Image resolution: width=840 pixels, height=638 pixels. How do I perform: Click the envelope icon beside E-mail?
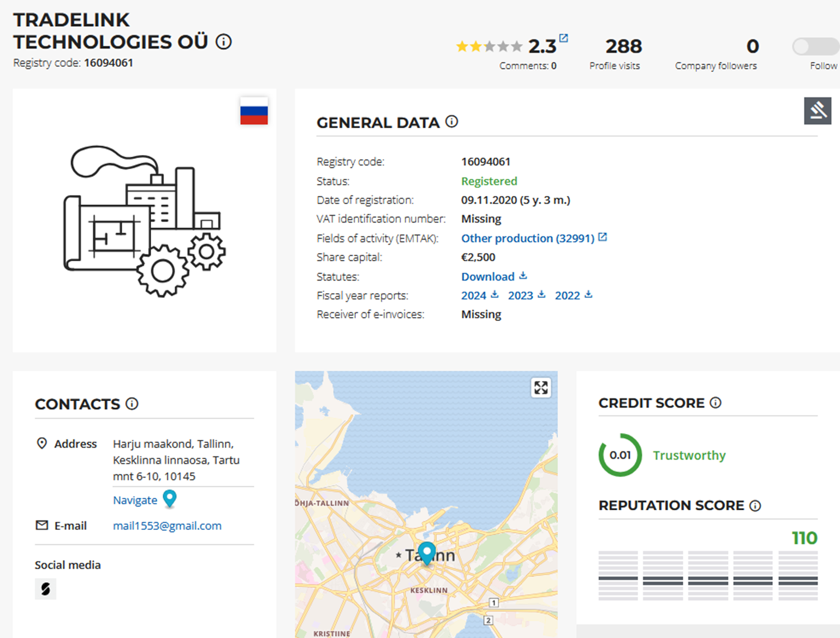[41, 525]
